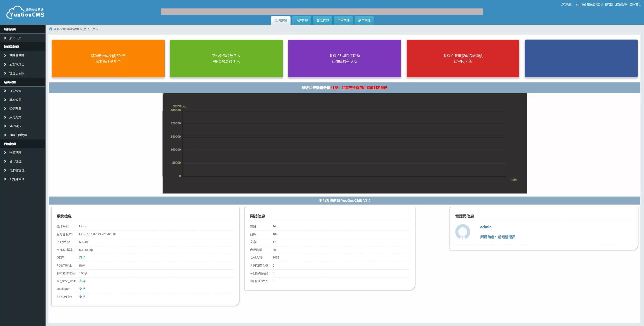644x326 pixels.
Task: Open 支付方式 sidebar item
Action: coord(15,117)
